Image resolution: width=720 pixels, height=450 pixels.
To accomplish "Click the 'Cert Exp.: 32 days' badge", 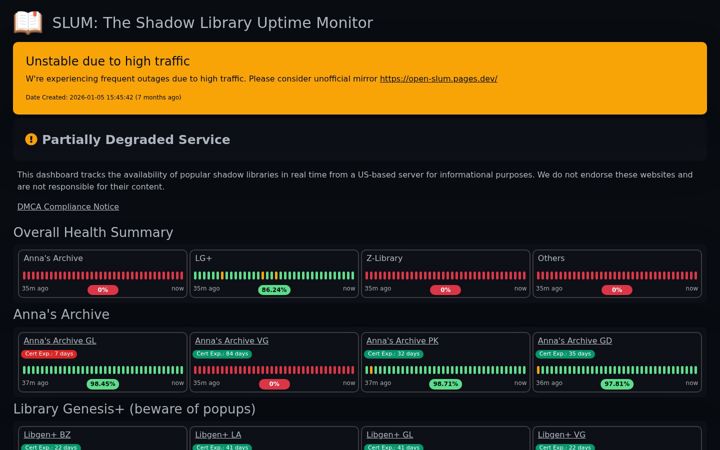I will pyautogui.click(x=394, y=354).
